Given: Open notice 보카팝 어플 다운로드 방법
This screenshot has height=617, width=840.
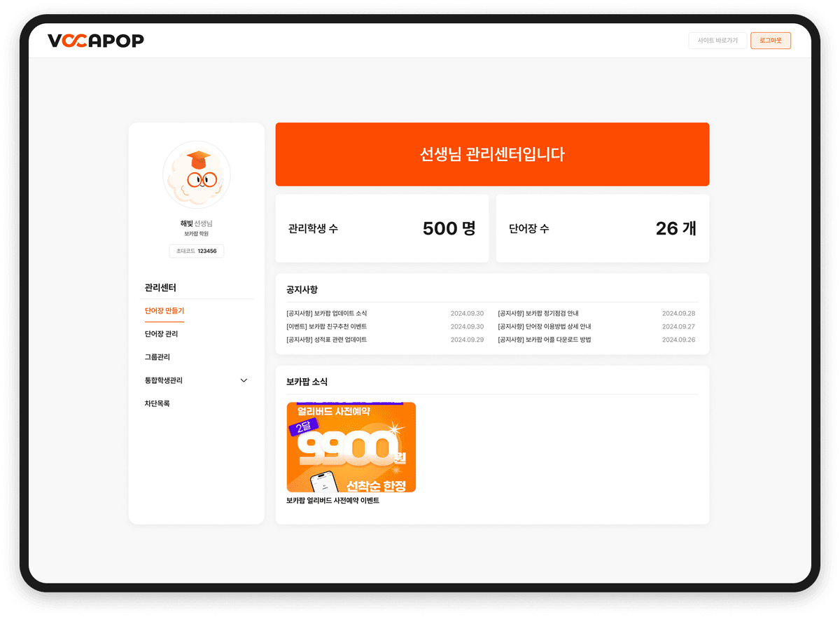Looking at the screenshot, I should [x=545, y=340].
